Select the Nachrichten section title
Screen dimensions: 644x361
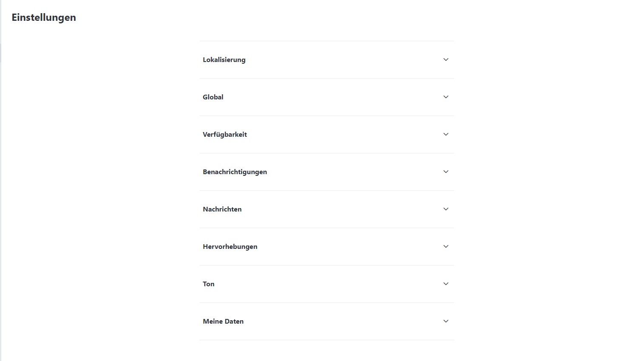click(222, 209)
